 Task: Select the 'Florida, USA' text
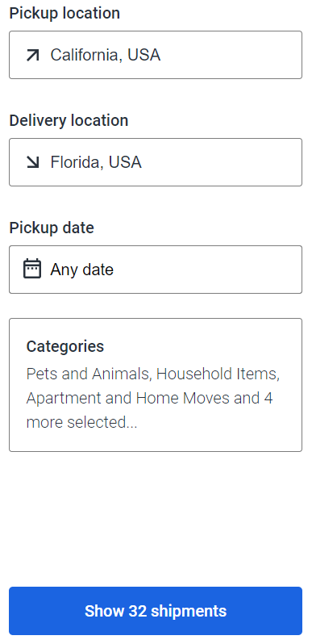coord(96,162)
